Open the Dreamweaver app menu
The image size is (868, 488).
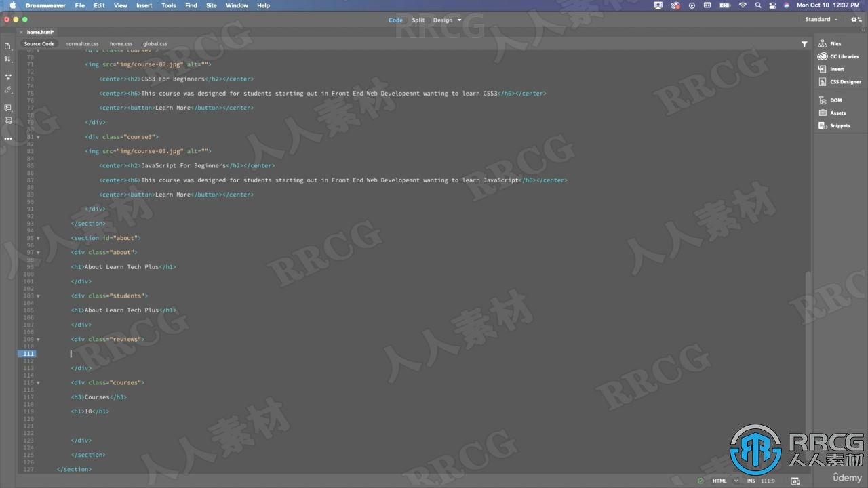46,5
